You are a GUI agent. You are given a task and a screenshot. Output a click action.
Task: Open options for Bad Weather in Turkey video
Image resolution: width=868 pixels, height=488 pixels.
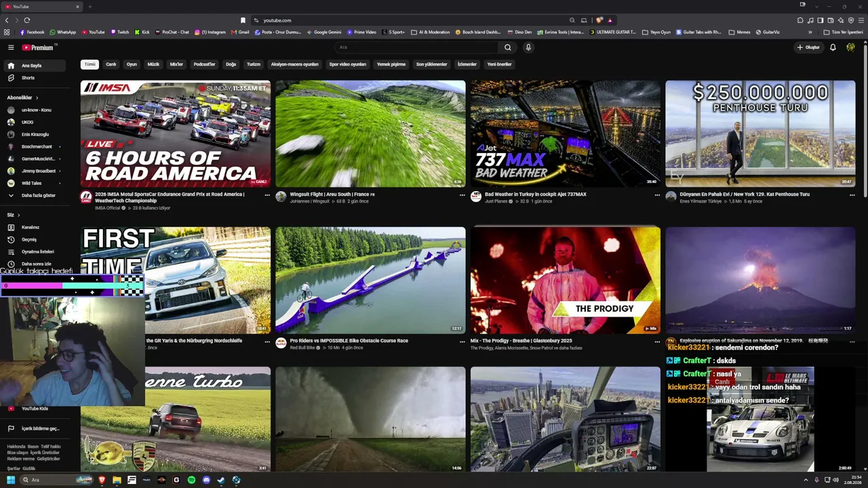click(x=657, y=195)
